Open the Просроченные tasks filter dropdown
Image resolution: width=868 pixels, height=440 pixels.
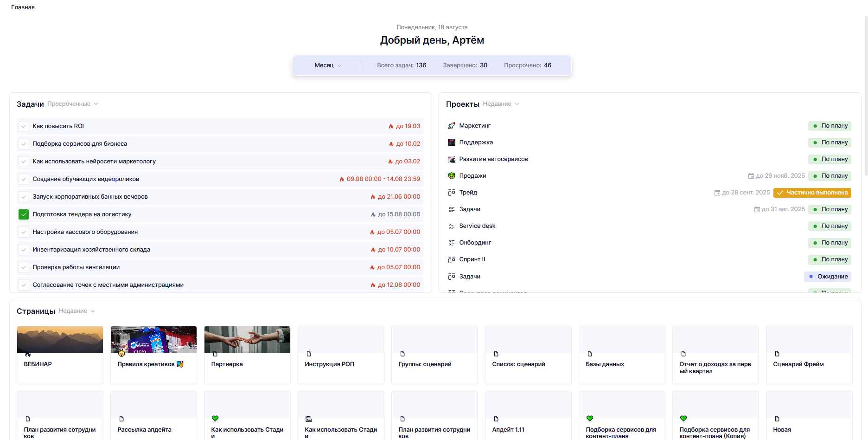tap(73, 104)
